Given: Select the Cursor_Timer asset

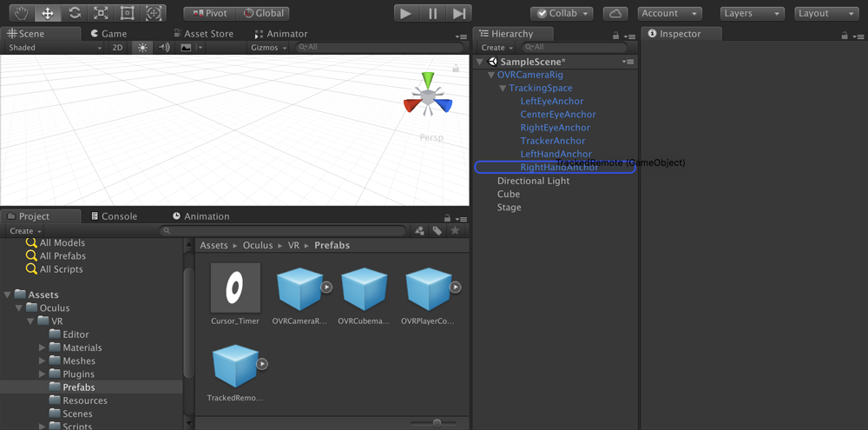Looking at the screenshot, I should pos(235,294).
